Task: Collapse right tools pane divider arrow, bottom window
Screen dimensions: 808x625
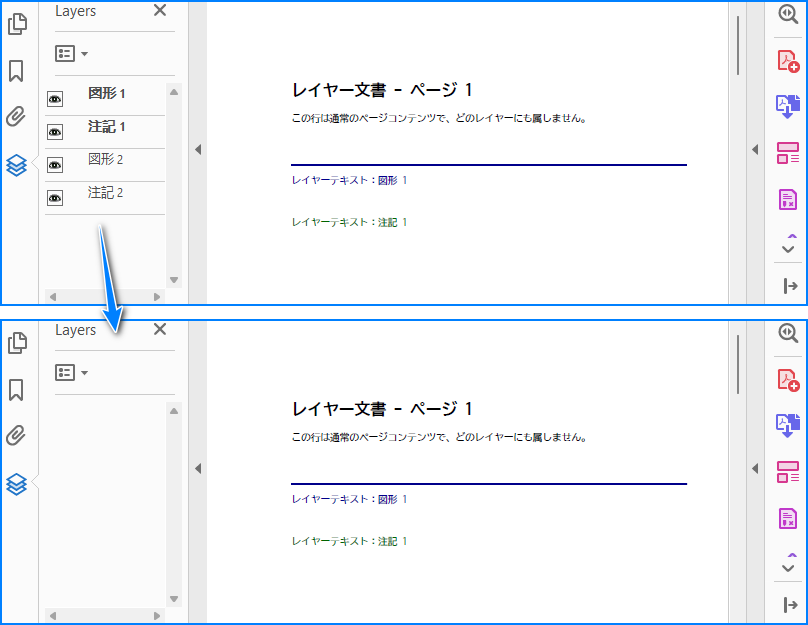Action: [x=755, y=468]
